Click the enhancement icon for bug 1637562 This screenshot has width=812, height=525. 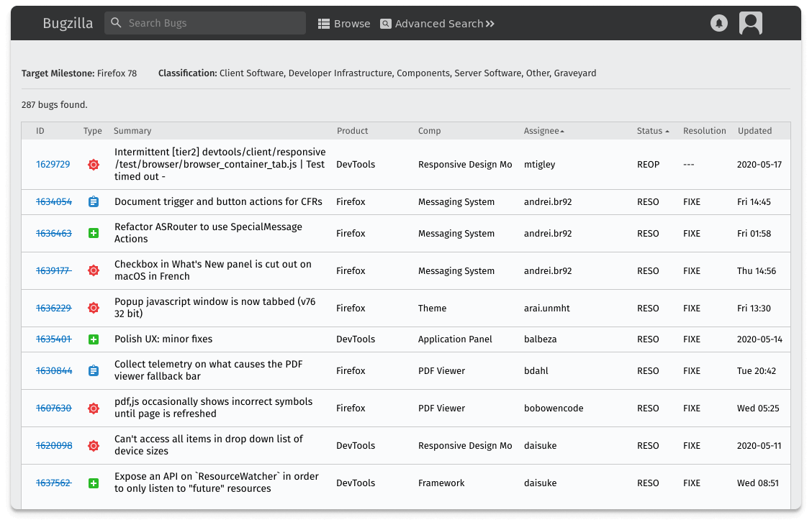[x=93, y=483]
